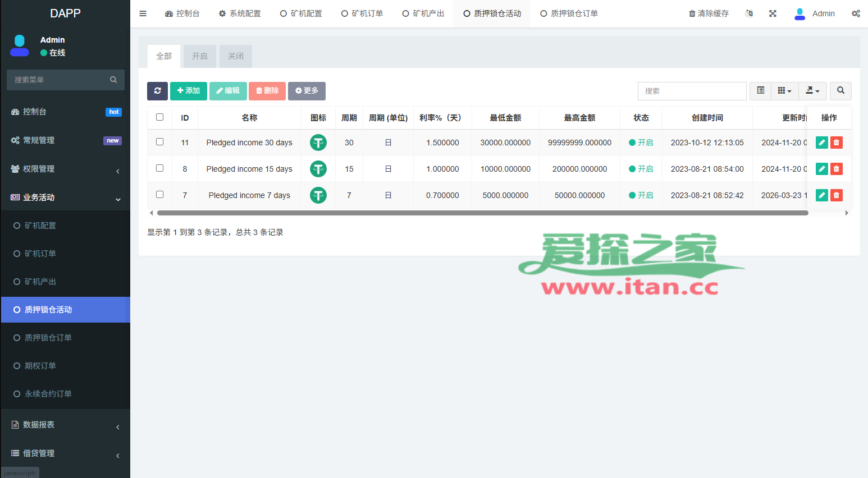Click 清除缓存 in the top bar
The width and height of the screenshot is (868, 478).
709,13
